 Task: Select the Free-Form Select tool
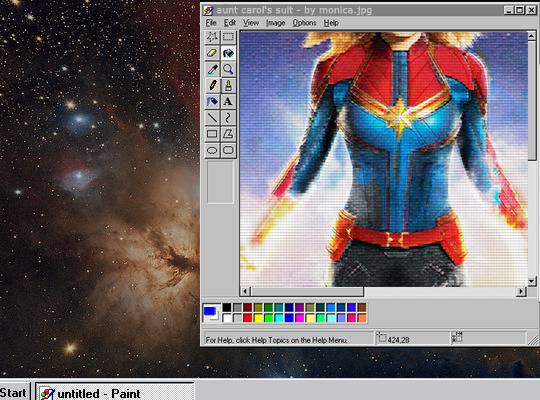212,37
